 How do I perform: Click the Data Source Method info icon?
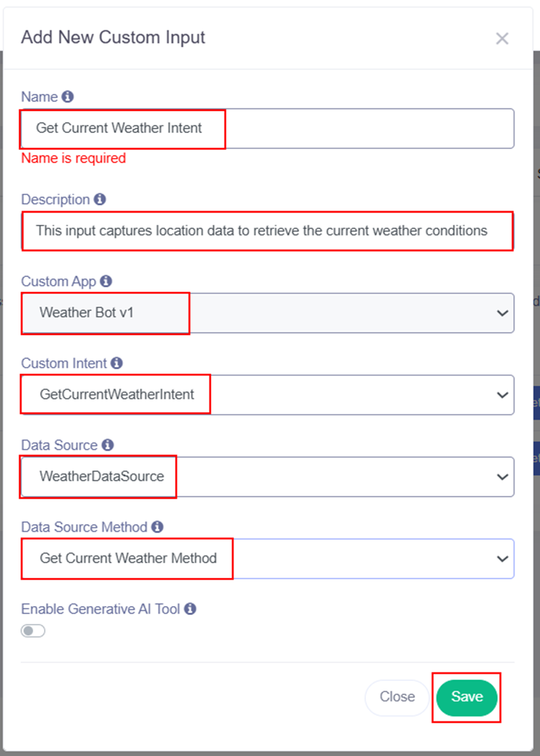click(x=157, y=527)
